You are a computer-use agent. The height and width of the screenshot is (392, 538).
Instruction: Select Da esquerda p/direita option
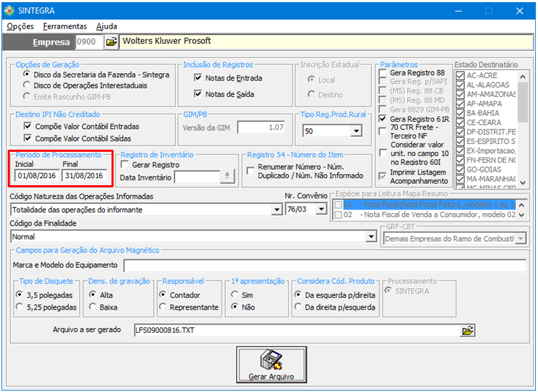298,295
